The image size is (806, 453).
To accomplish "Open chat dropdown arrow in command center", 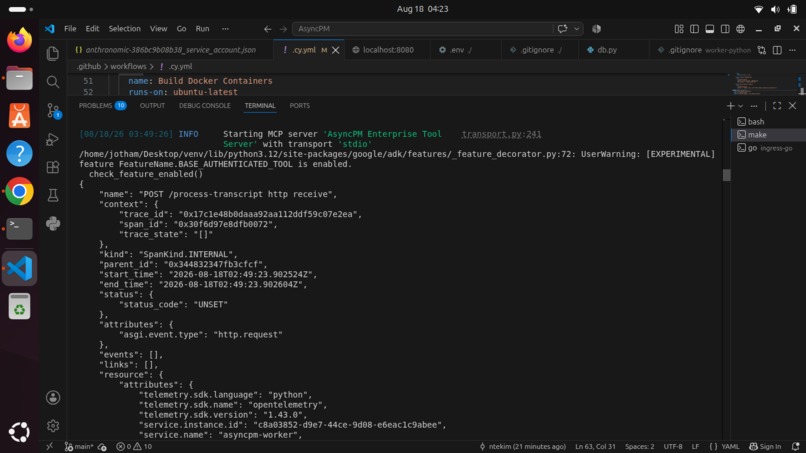I will [576, 29].
